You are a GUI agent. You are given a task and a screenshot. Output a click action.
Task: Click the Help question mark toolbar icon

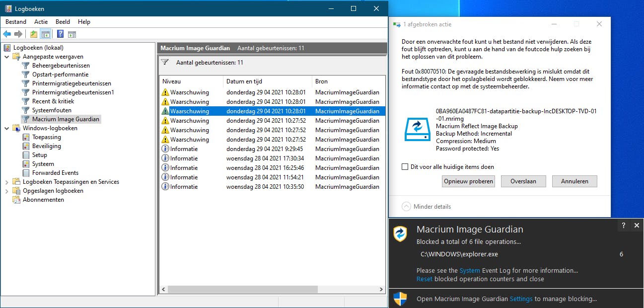tap(60, 34)
